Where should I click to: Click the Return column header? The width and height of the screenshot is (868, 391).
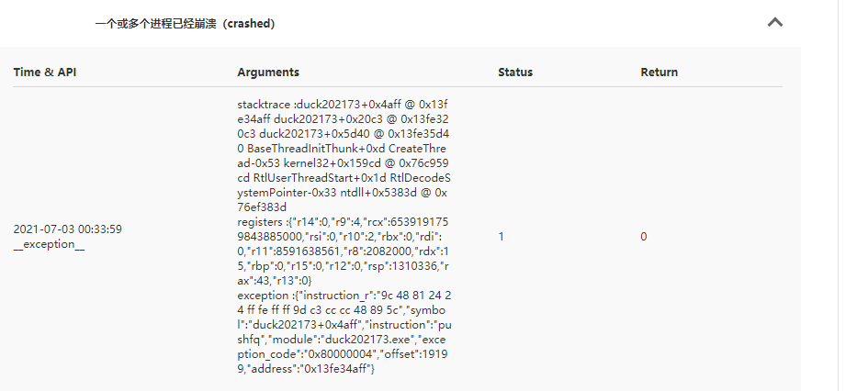pyautogui.click(x=659, y=73)
